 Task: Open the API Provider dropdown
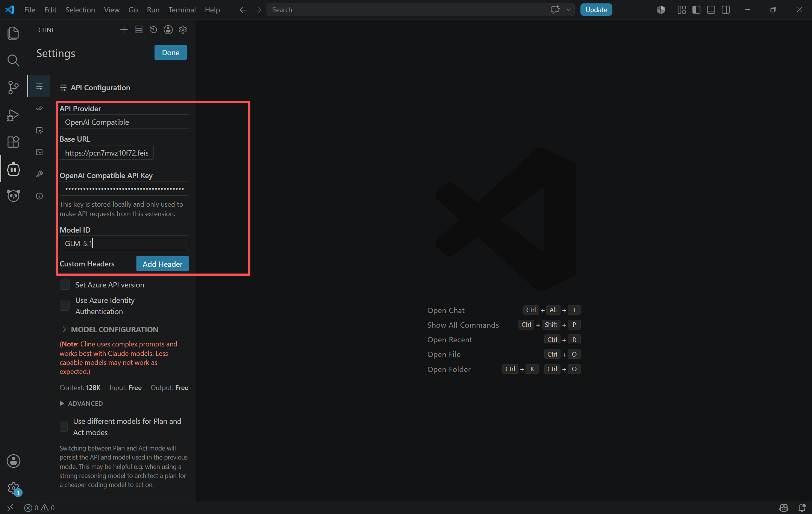point(124,122)
